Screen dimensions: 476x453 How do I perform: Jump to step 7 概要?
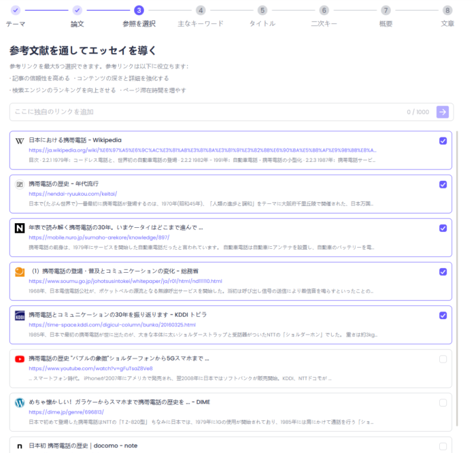(386, 10)
